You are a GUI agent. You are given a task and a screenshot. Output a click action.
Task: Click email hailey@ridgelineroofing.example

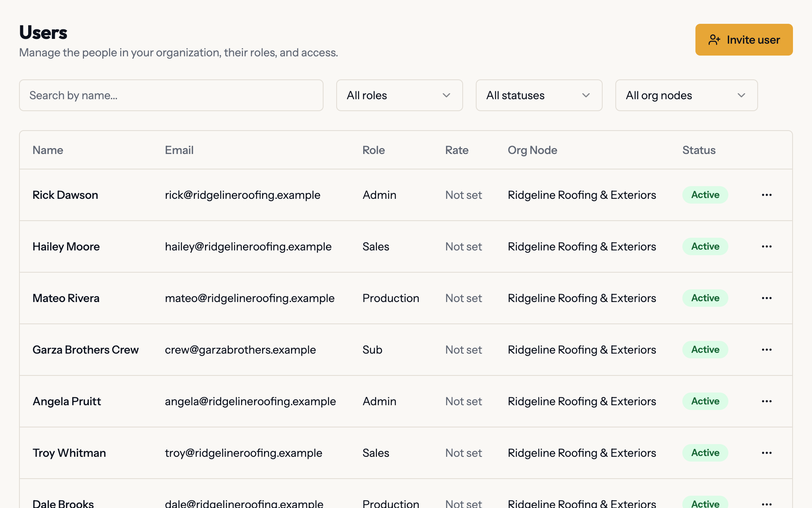point(248,246)
